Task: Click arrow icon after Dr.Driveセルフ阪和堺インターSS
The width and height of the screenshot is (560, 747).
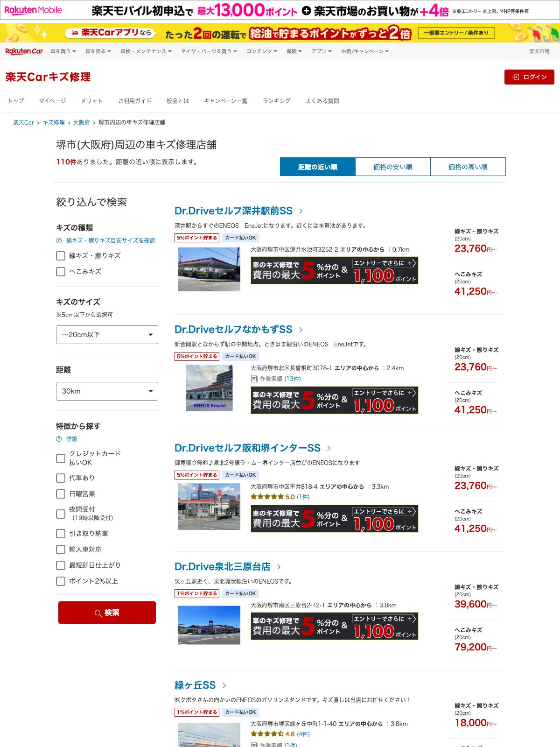Action: point(329,448)
